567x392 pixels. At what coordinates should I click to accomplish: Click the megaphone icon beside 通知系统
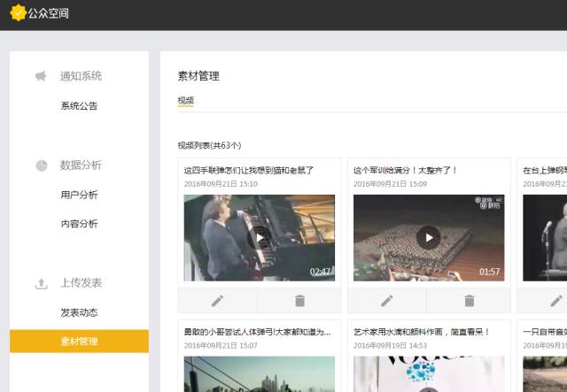pyautogui.click(x=41, y=76)
